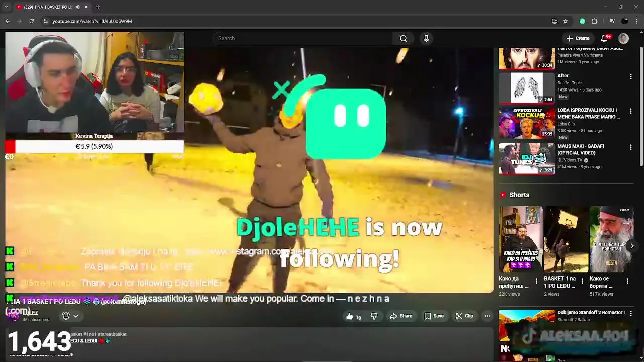Play the "Како да пређутиш" short
The height and width of the screenshot is (362, 644).
521,239
